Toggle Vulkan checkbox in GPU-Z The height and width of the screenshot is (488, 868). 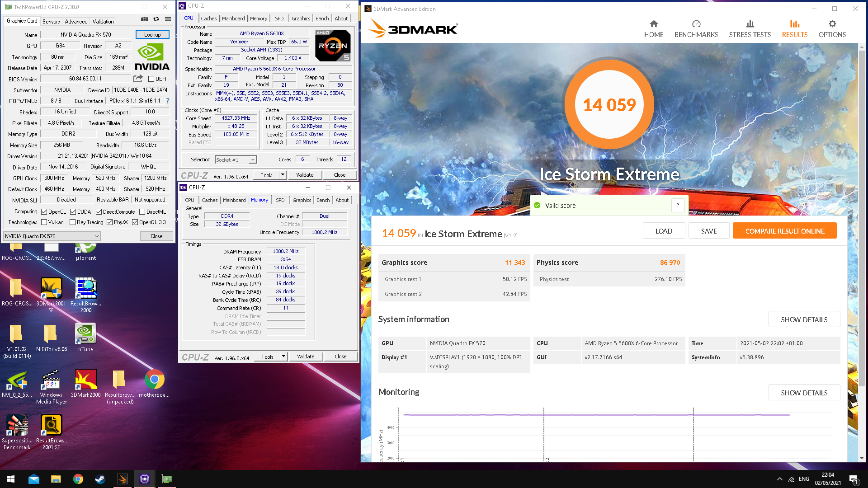pos(44,222)
